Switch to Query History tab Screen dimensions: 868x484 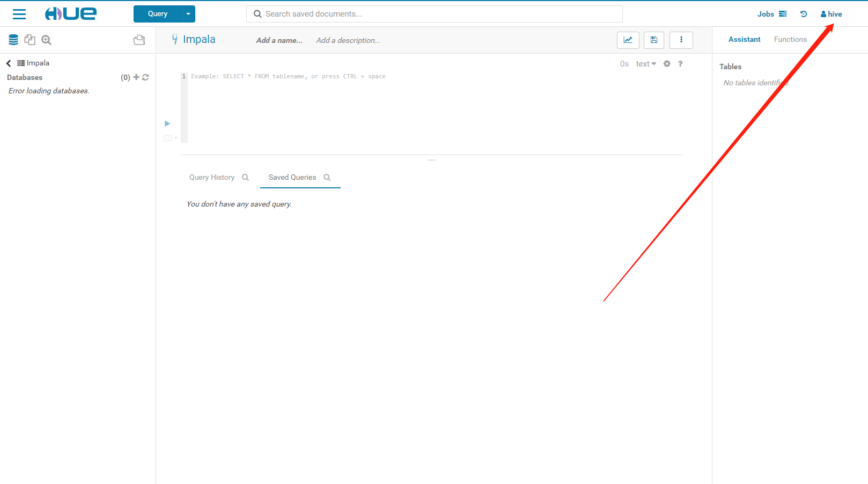212,178
